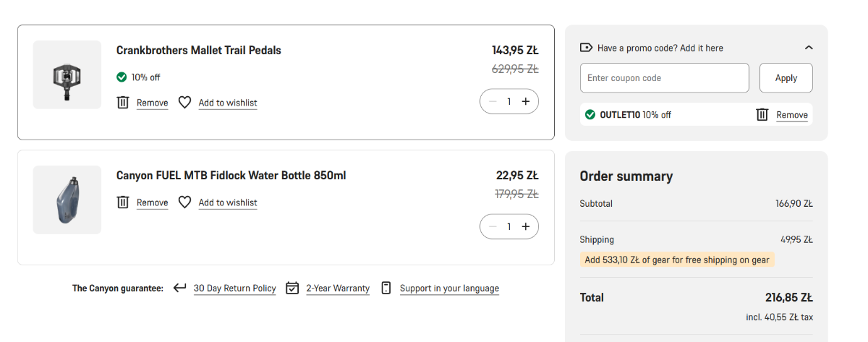Focus the Enter coupon code field
The height and width of the screenshot is (342, 868).
[x=664, y=78]
